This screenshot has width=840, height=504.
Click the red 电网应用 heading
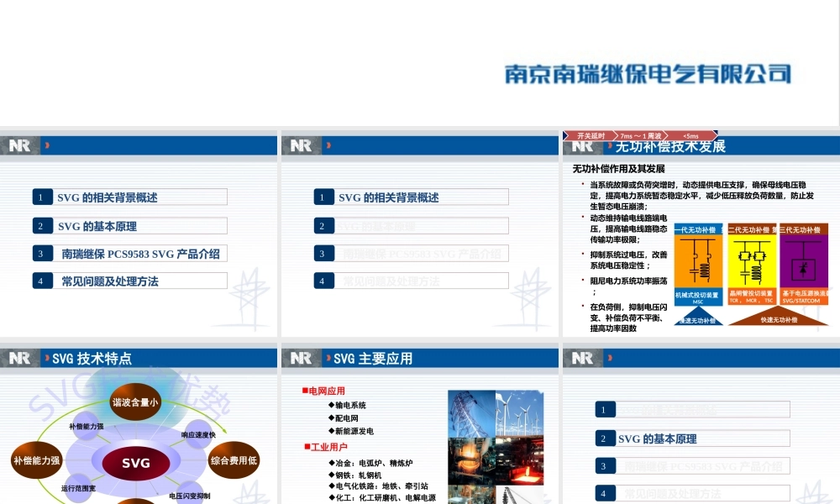(323, 391)
